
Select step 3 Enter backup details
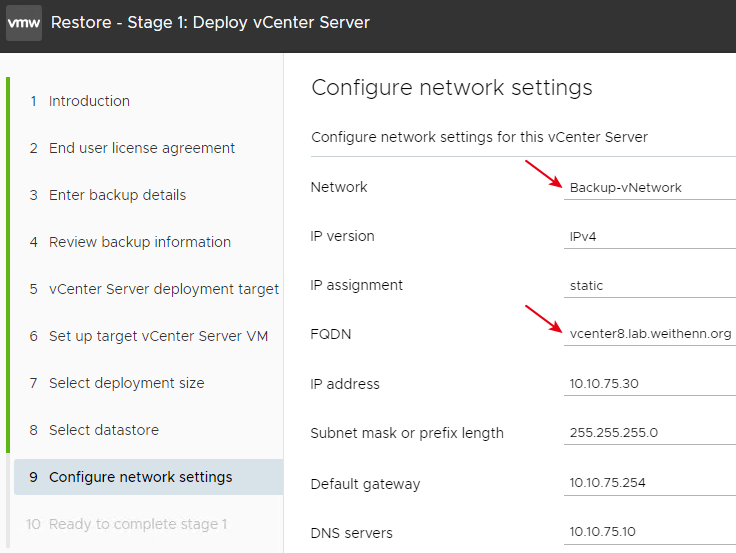(107, 195)
